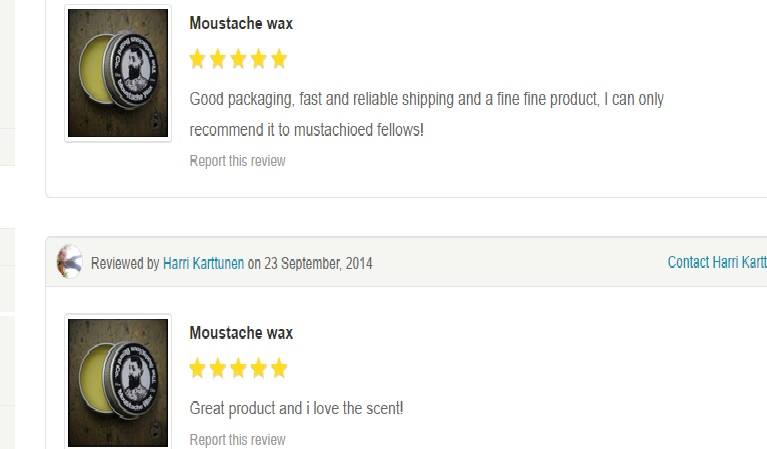Open reviewer Harri Karttunen's profile link
767x449 pixels.
(x=203, y=264)
